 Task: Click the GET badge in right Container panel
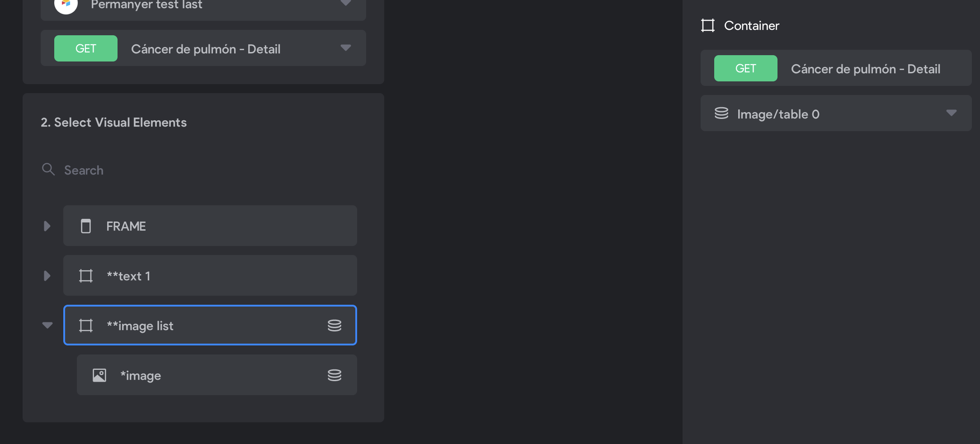coord(746,68)
